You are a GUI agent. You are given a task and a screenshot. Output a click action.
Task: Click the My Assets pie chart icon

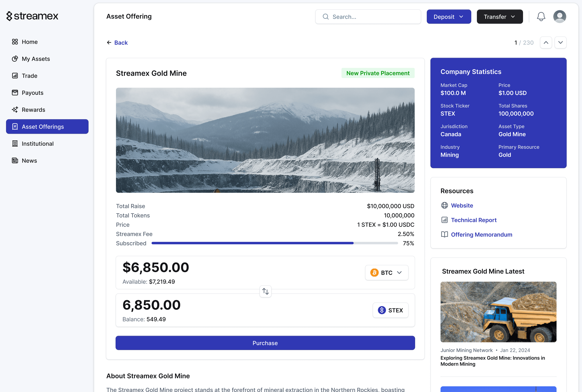[15, 59]
